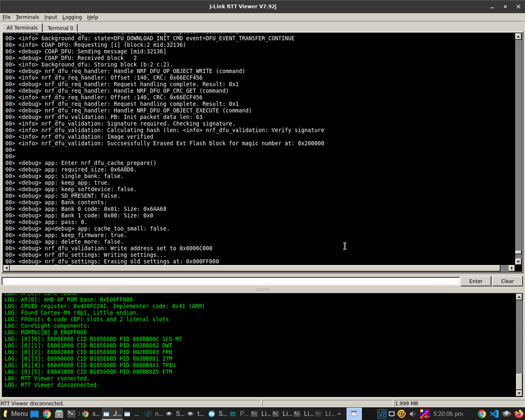The height and width of the screenshot is (420, 525).
Task: Click the log line 'LOG: RTT Viewer connected.'
Action: (x=47, y=378)
